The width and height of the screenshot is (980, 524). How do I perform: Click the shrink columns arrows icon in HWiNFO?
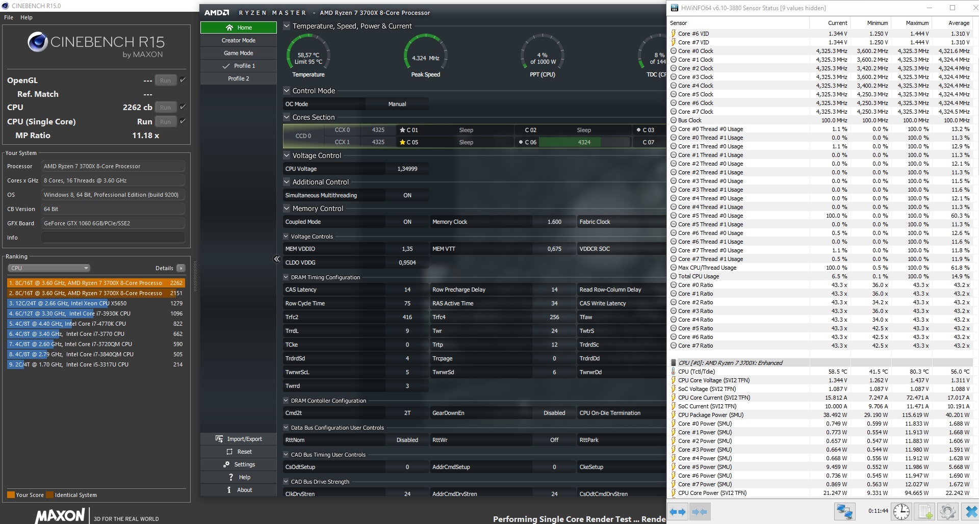pos(700,512)
